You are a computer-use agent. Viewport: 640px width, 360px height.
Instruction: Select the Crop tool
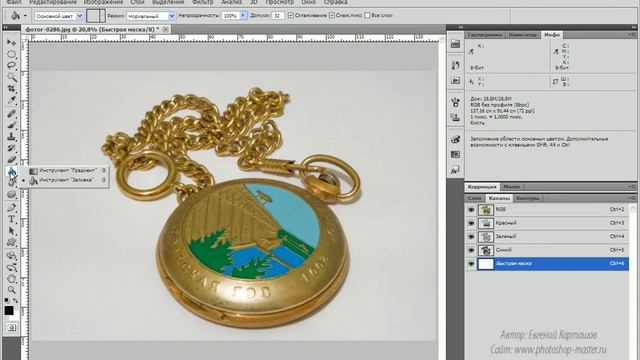(11, 88)
